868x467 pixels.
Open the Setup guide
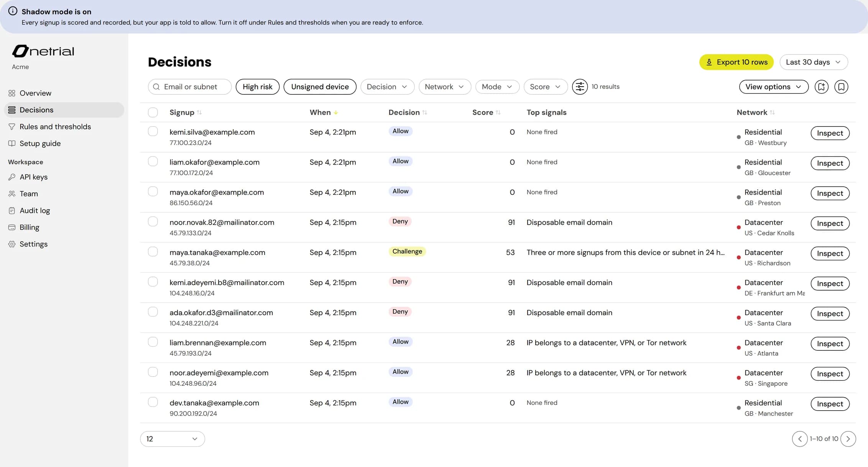point(64,143)
